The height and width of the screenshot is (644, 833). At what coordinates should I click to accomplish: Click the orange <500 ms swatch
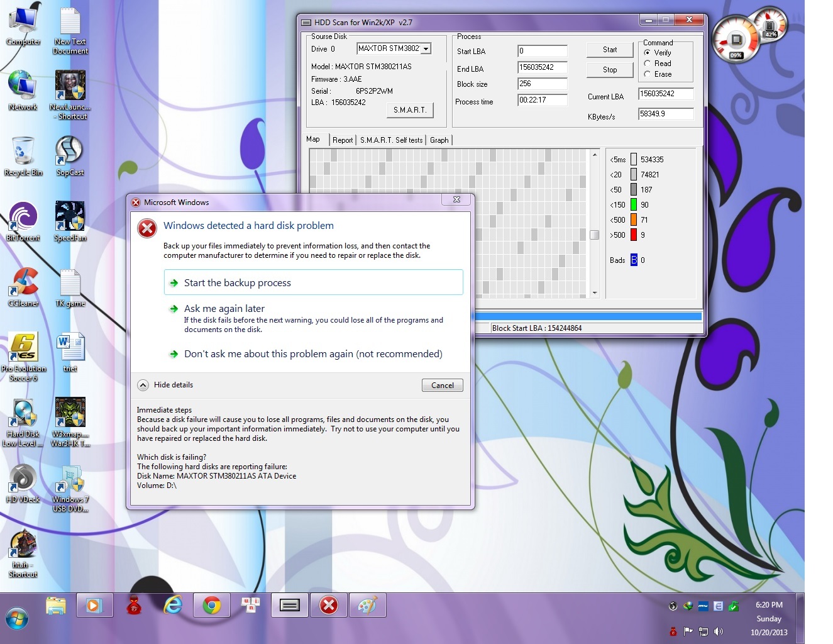pos(634,219)
